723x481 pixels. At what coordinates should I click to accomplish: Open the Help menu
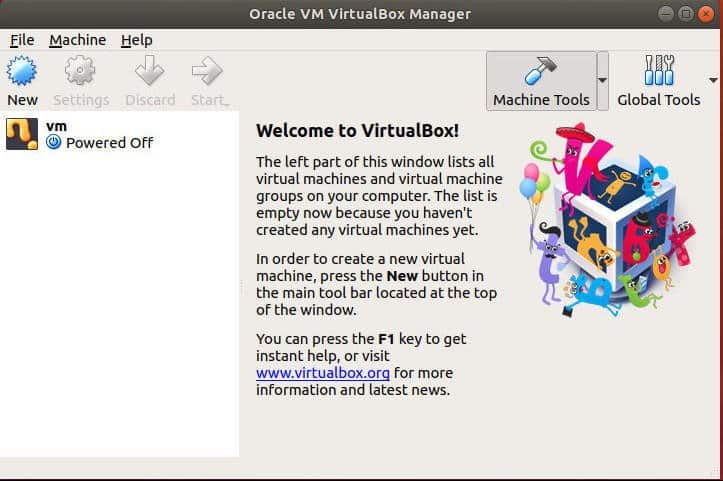136,40
